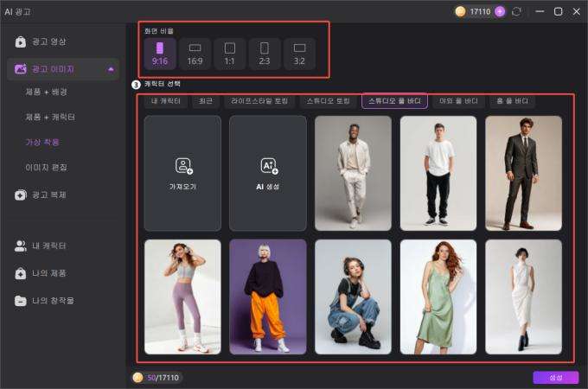Click the AI 생성 character card
This screenshot has width=588, height=389.
point(268,173)
